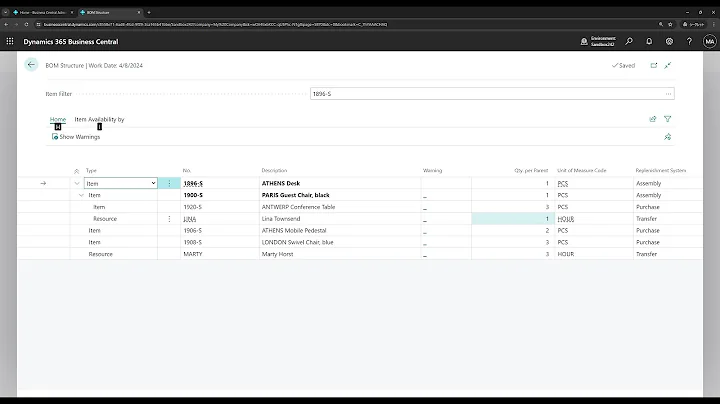
Task: Switch to the BOM Structure browser tab
Action: pos(110,12)
